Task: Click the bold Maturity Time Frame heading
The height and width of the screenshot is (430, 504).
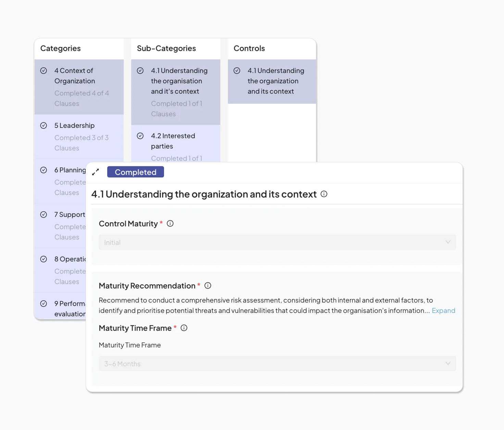Action: pos(135,328)
